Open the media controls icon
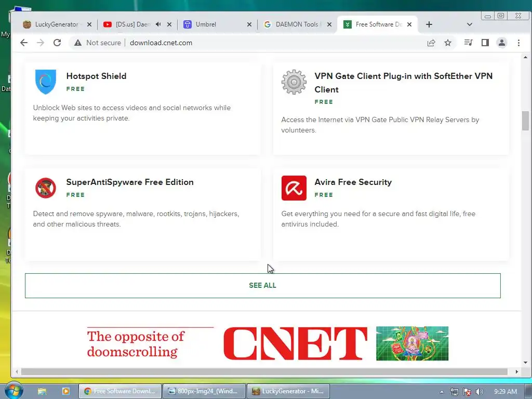This screenshot has height=399, width=532. coord(468,43)
